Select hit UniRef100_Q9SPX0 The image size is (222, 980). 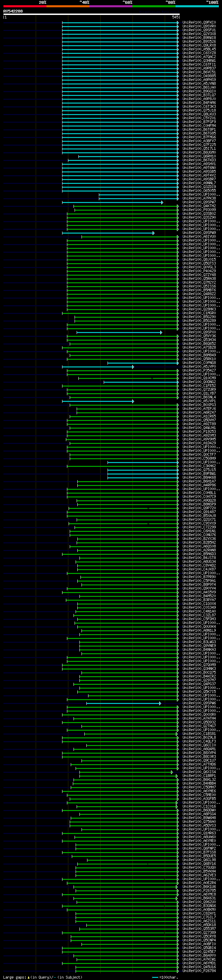point(199,332)
